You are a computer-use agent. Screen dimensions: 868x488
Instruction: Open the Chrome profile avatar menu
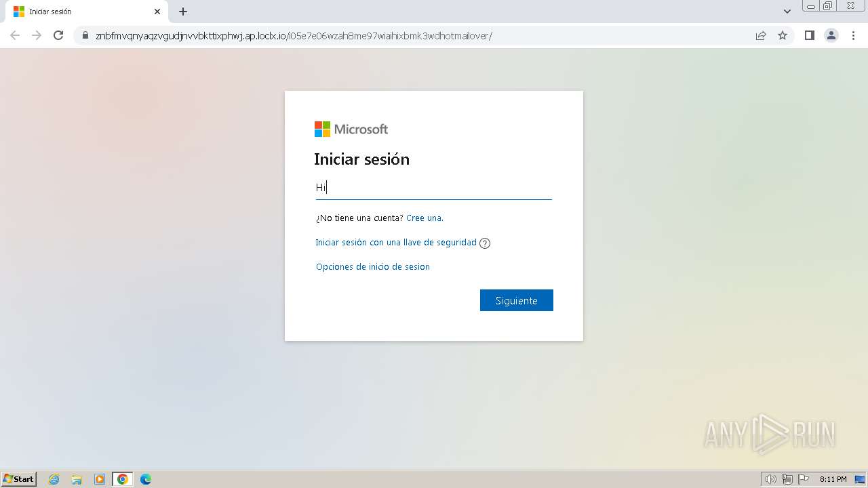pyautogui.click(x=831, y=36)
